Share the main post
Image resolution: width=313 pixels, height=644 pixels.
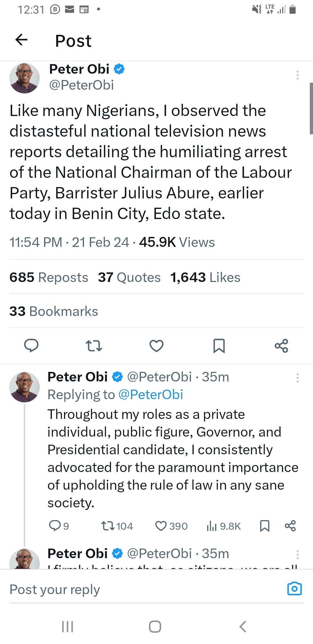click(281, 345)
